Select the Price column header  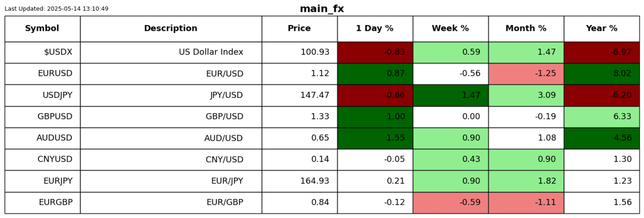tap(299, 28)
